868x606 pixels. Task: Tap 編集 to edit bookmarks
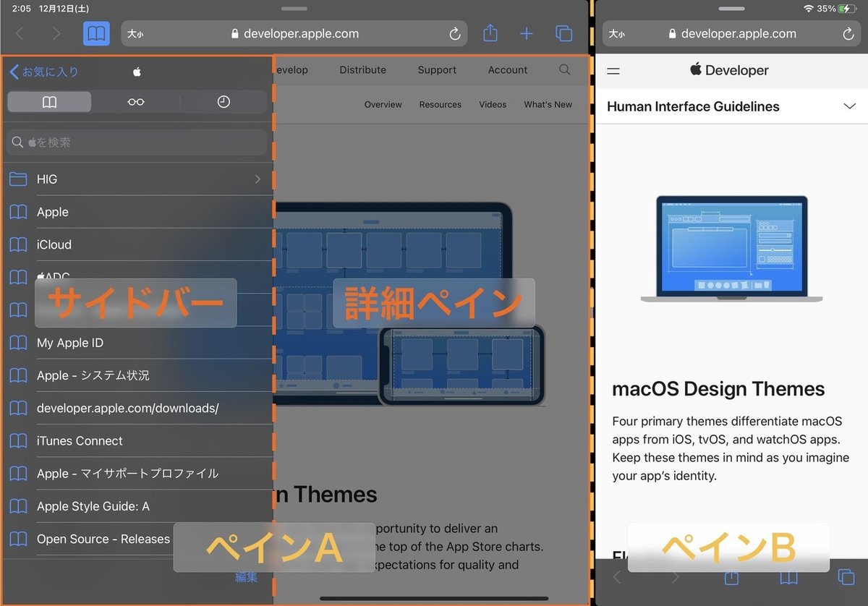pyautogui.click(x=247, y=577)
